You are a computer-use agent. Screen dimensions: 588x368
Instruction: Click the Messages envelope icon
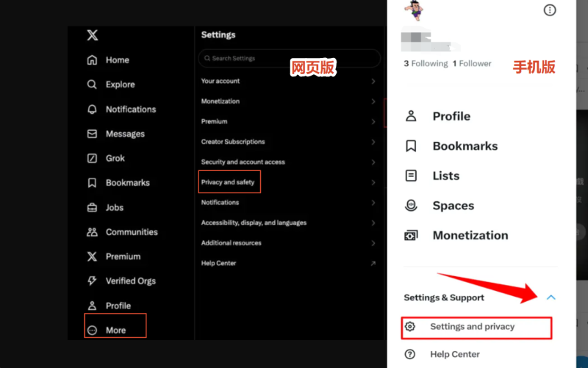tap(92, 134)
